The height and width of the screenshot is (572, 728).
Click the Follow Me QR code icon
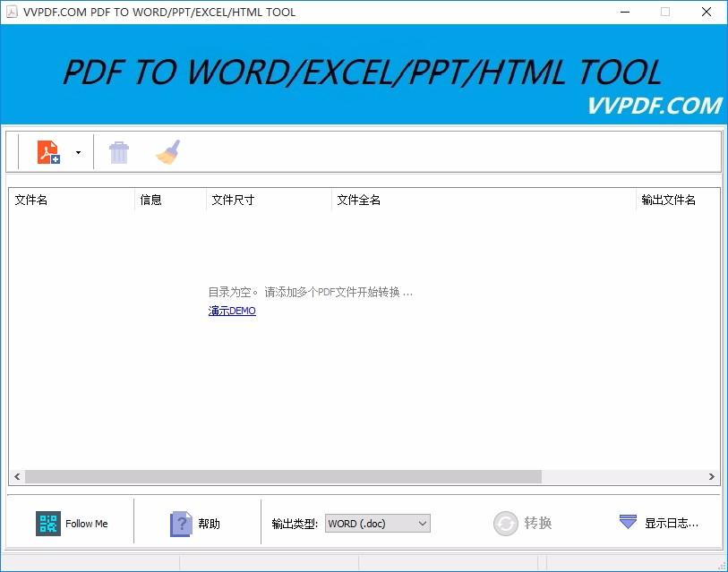click(x=48, y=524)
